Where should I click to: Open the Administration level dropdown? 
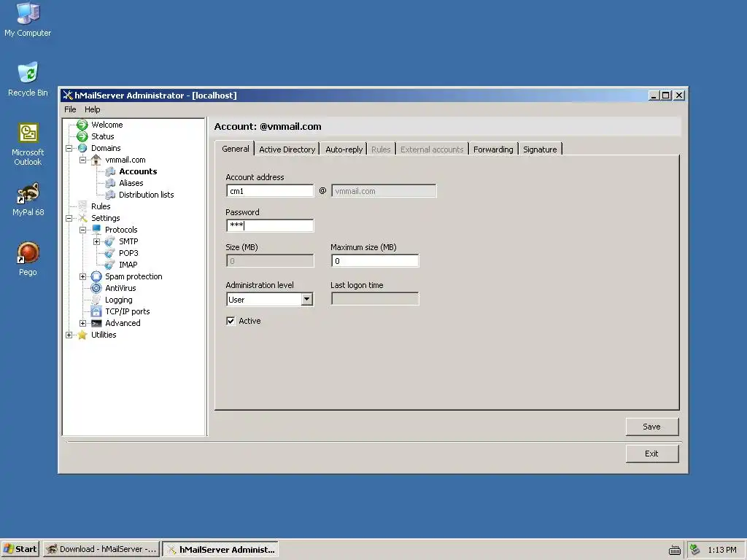(307, 299)
